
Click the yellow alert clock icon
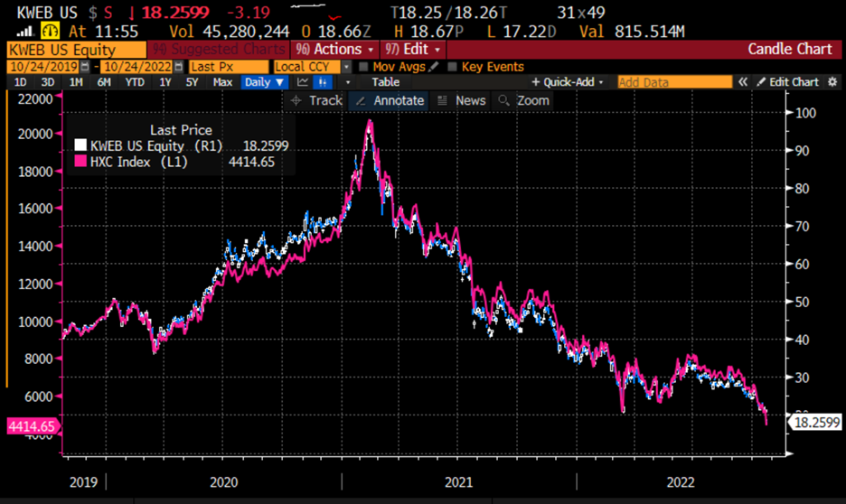[51, 31]
